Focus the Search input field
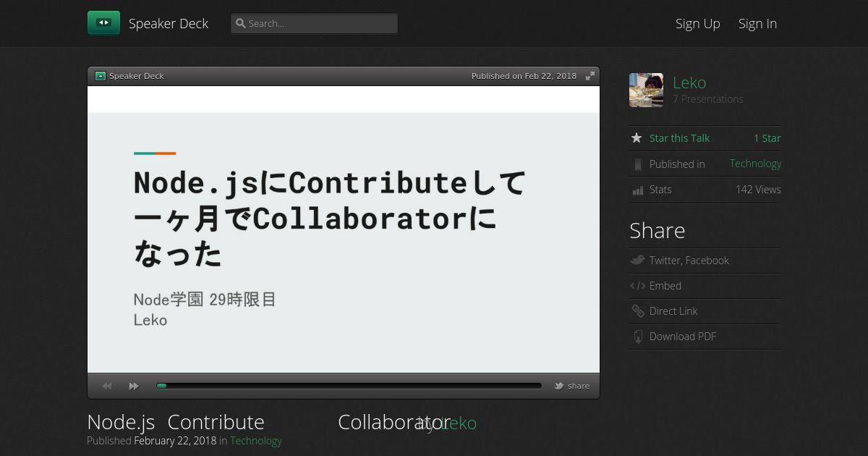The width and height of the screenshot is (868, 456). (314, 23)
